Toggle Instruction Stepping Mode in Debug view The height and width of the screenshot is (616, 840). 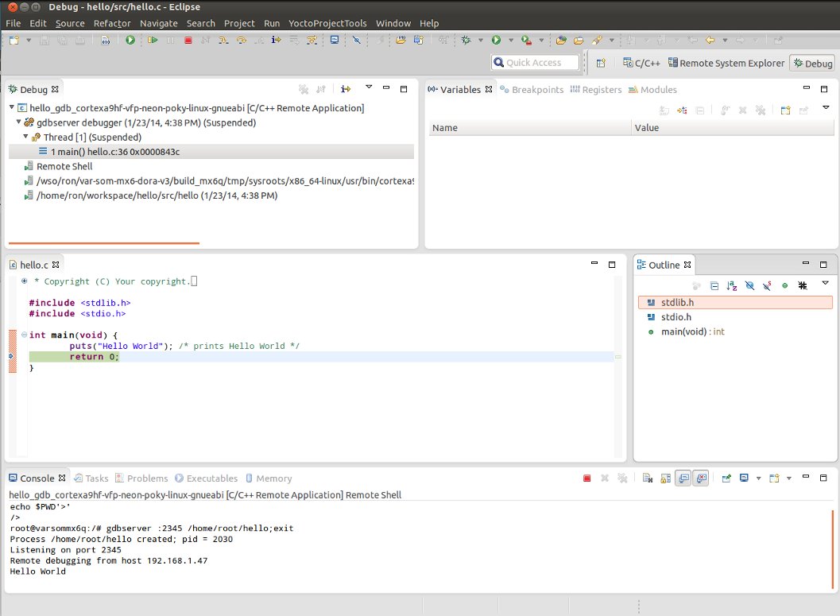coord(346,89)
